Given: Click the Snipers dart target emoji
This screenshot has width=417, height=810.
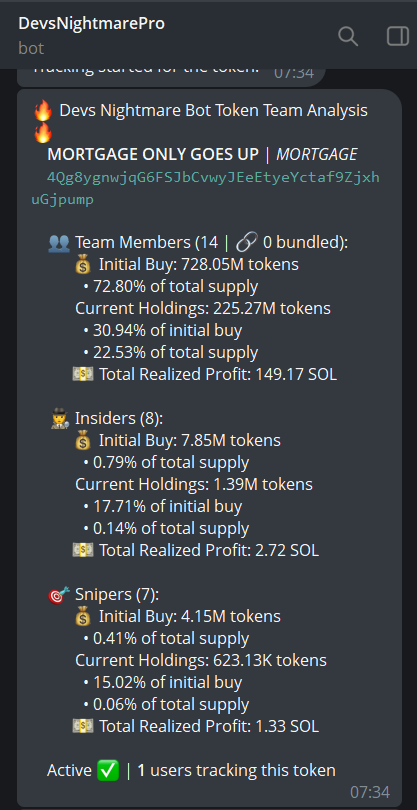Looking at the screenshot, I should [x=59, y=595].
